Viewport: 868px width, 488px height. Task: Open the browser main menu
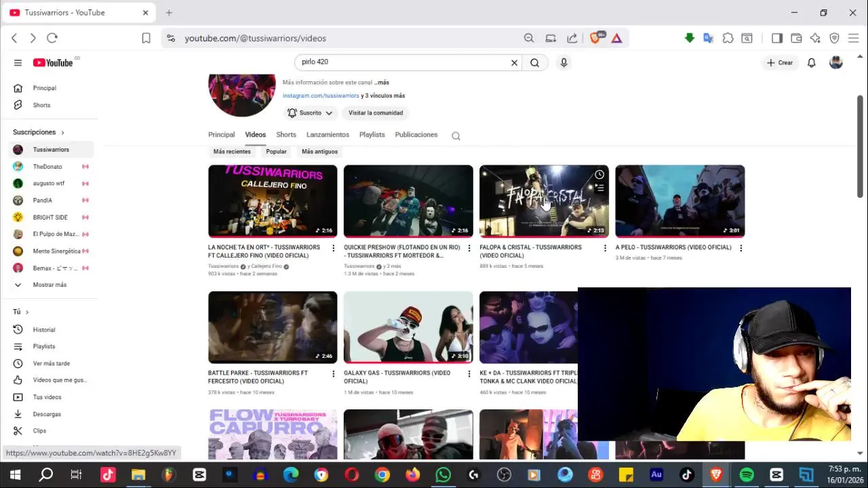point(854,38)
